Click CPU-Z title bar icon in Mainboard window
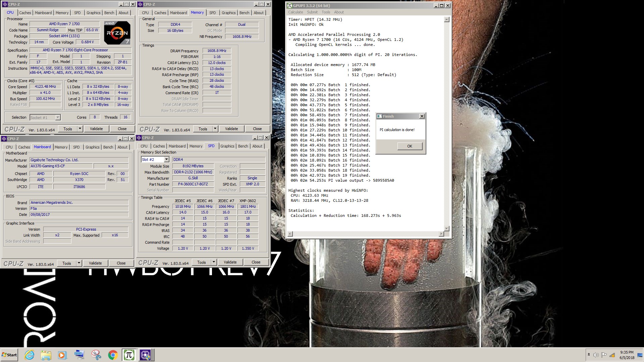 (4, 138)
